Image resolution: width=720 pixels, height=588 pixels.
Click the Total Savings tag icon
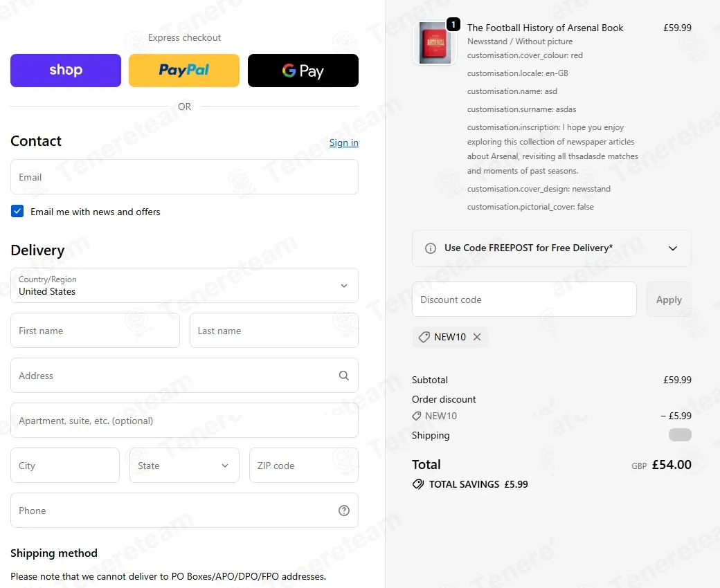click(418, 484)
